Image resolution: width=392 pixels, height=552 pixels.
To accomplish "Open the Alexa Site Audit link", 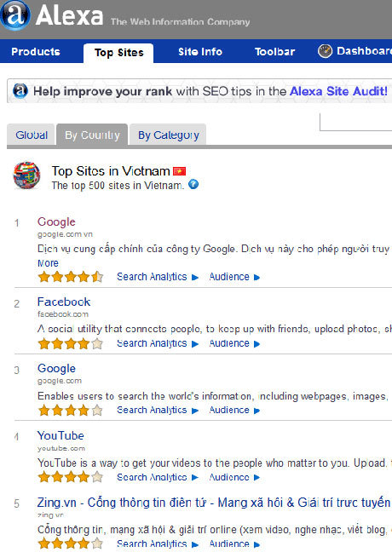I will pyautogui.click(x=338, y=91).
